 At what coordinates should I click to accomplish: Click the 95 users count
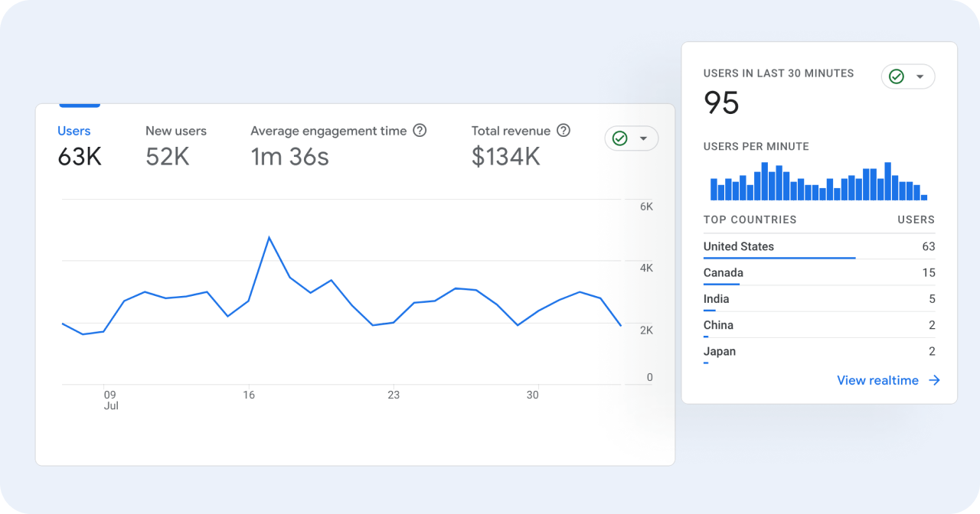(721, 102)
